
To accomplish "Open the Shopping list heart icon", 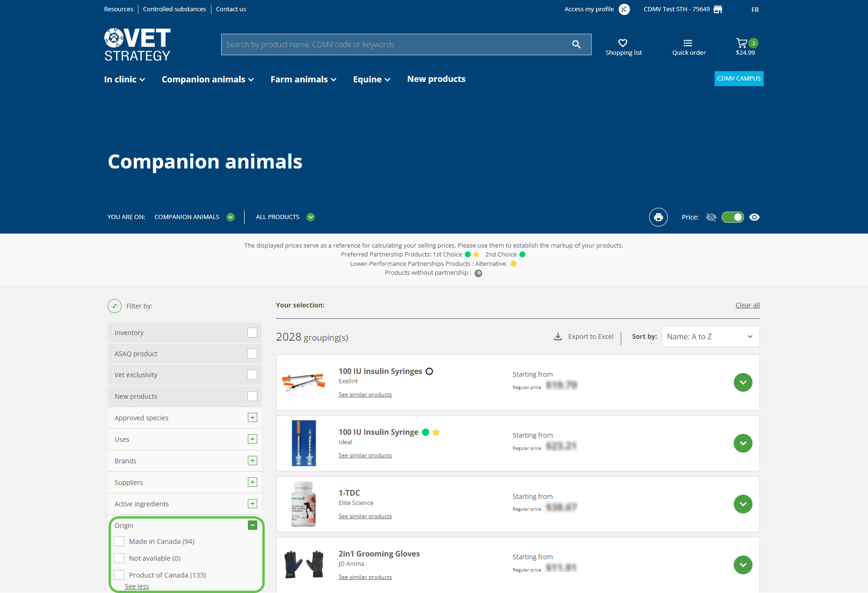I will [x=622, y=43].
